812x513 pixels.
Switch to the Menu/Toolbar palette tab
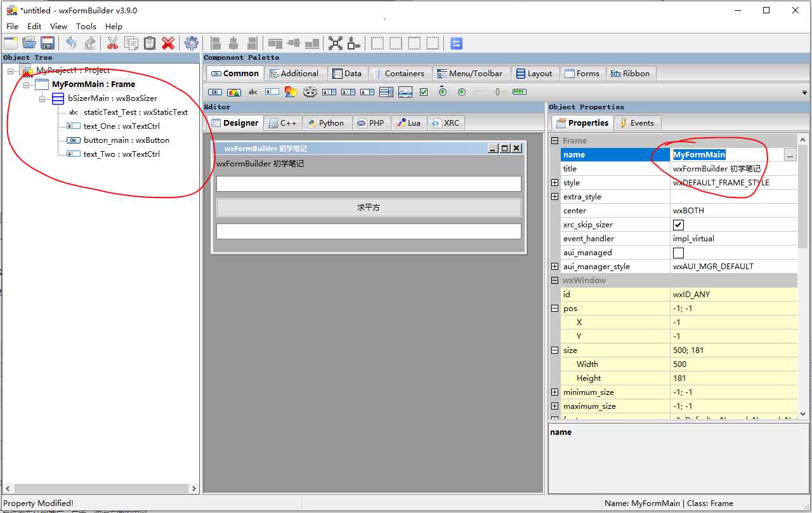click(470, 74)
